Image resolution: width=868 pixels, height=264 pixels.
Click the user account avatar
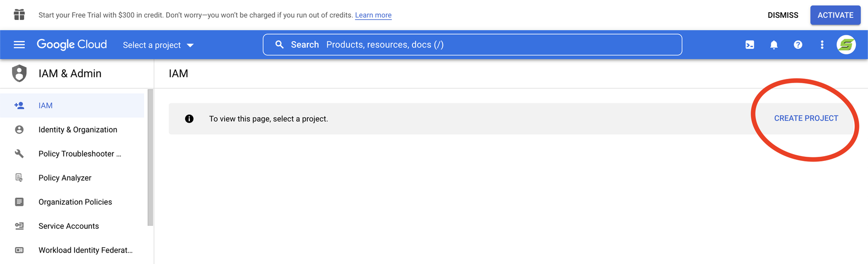[846, 45]
